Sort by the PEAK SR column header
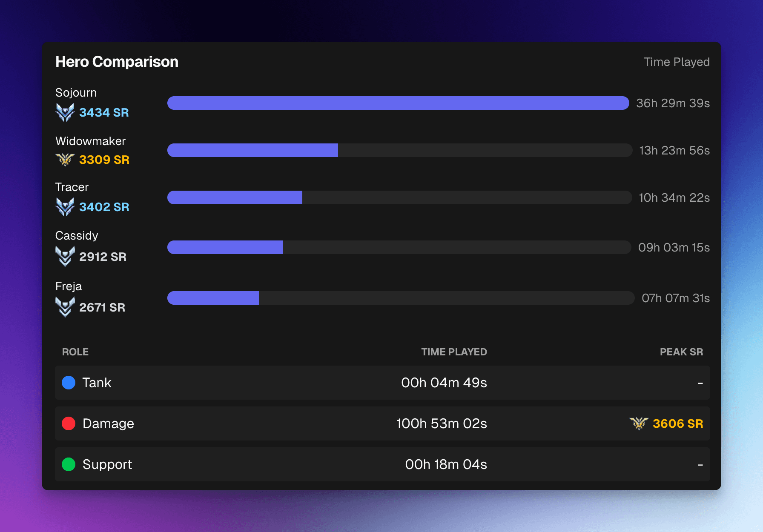This screenshot has height=532, width=763. 681,352
